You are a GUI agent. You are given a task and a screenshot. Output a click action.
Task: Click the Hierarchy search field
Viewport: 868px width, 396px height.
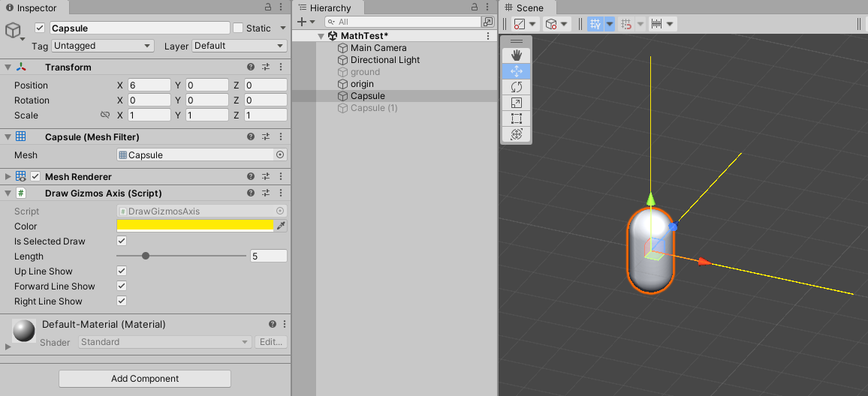pos(403,22)
